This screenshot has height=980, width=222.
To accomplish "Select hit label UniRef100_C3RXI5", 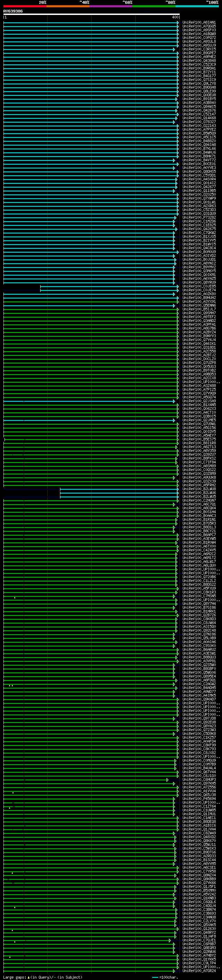I will point(199,49).
